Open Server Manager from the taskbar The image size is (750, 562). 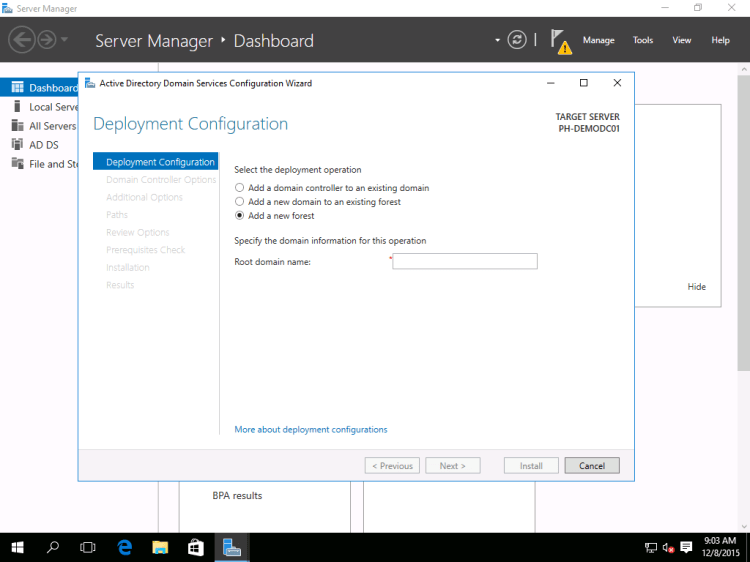(232, 547)
